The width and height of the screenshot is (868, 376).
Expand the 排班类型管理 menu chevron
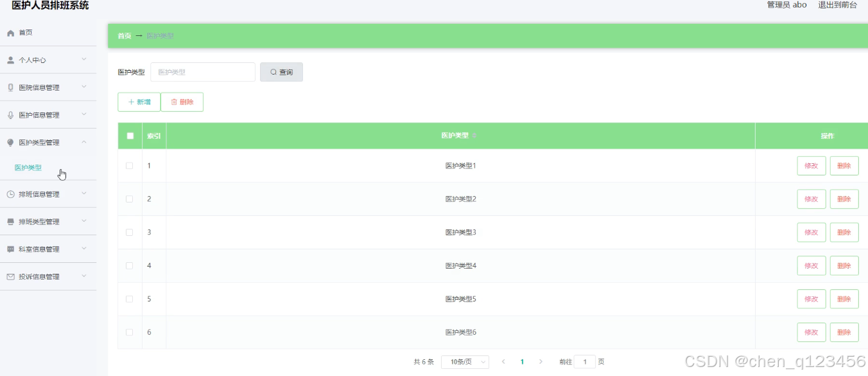84,221
